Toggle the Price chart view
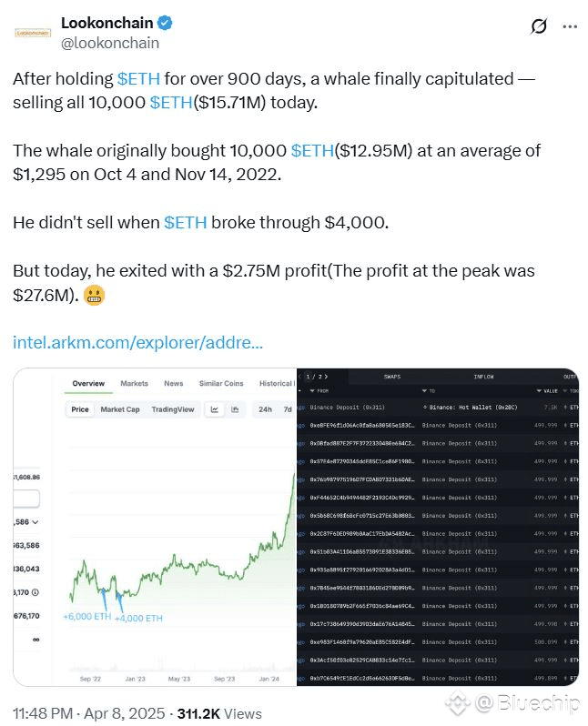This screenshot has height=726, width=588. tap(80, 409)
